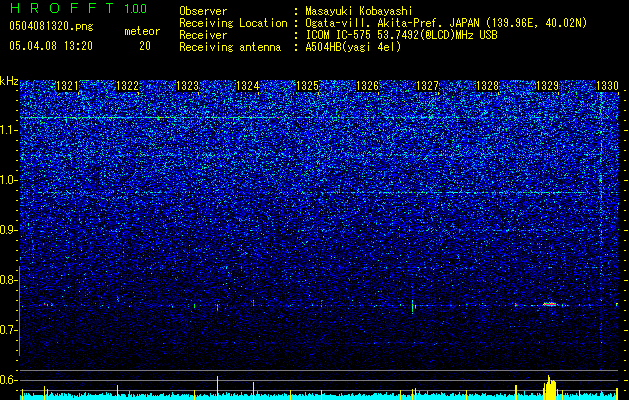Click the Receiver label
The height and width of the screenshot is (400, 629).
coord(203,35)
